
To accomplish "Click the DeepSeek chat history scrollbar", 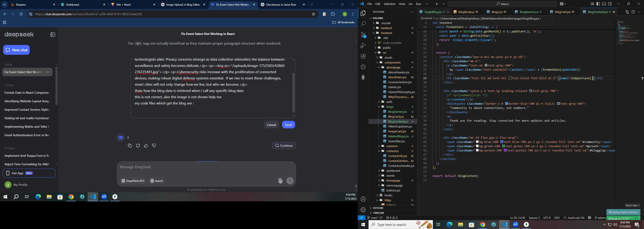I will (x=57, y=86).
